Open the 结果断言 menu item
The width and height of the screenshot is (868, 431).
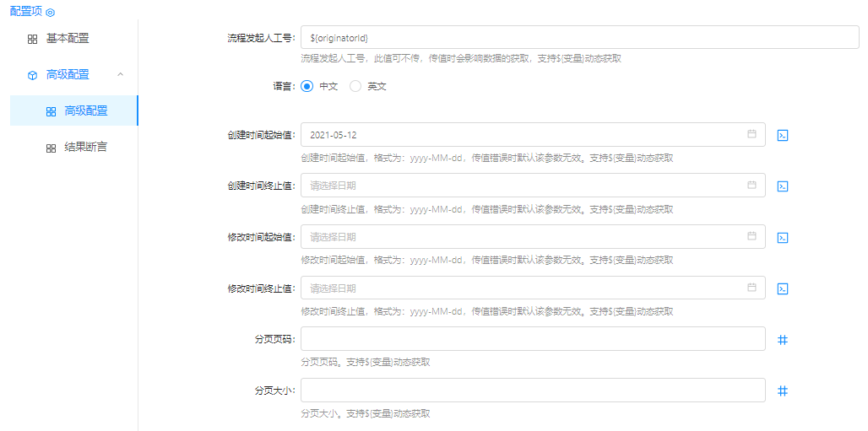[x=85, y=147]
